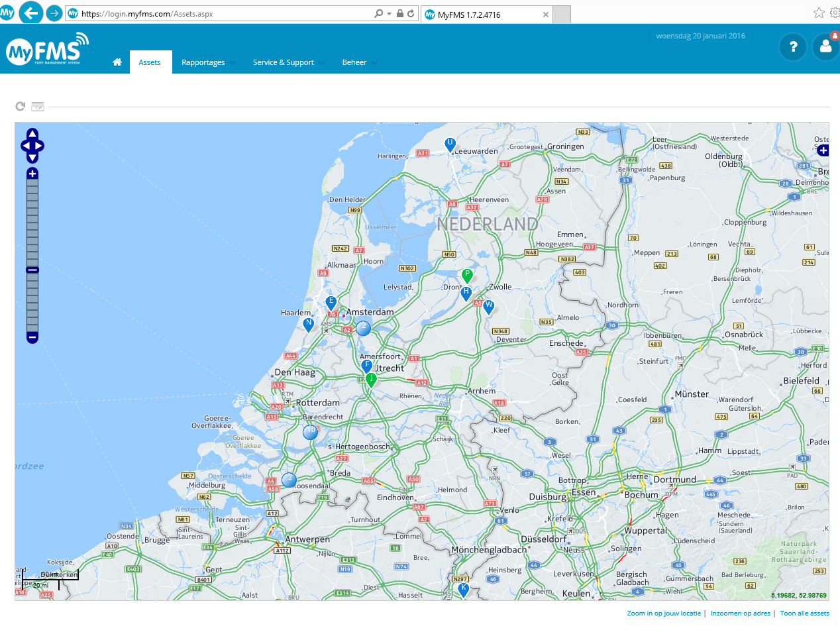Viewport: 840px width, 638px height.
Task: Zoom in using the map plus button
Action: pyautogui.click(x=32, y=174)
